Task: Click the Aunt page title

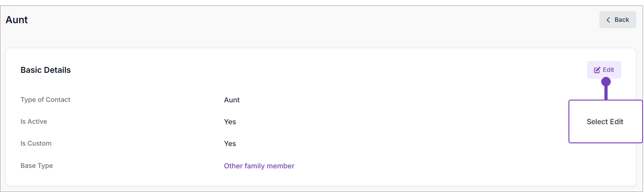Action: click(17, 20)
